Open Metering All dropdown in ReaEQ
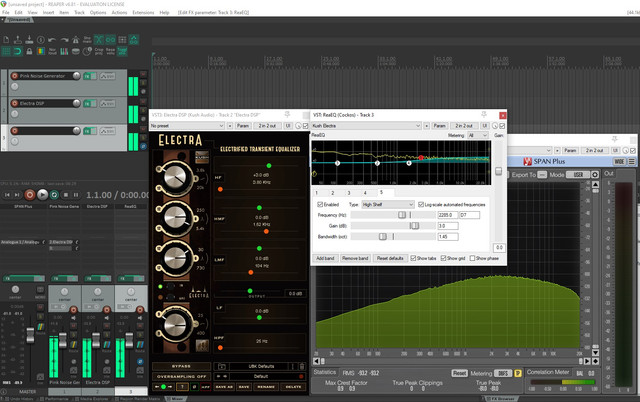The width and height of the screenshot is (640, 402). [x=478, y=135]
